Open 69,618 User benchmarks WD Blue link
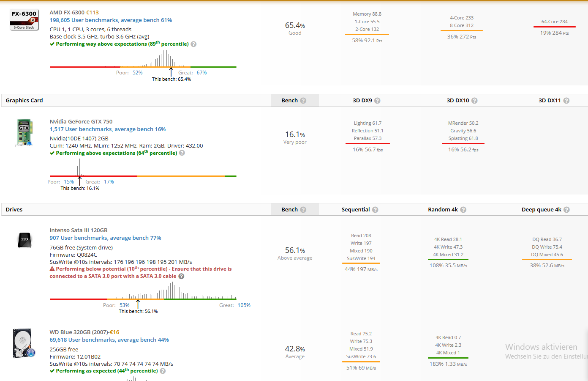Screen dimensions: 588x381 click(x=109, y=340)
